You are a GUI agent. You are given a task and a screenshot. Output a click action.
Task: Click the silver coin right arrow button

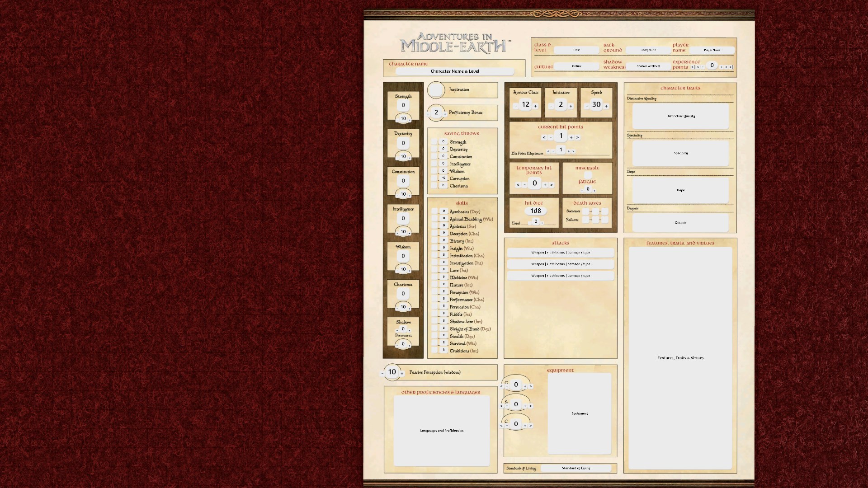point(531,406)
